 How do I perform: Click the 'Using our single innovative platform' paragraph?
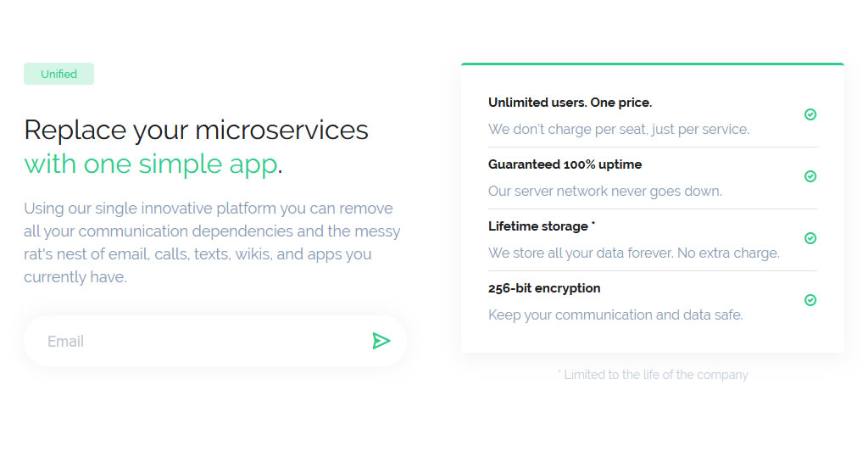(x=212, y=242)
